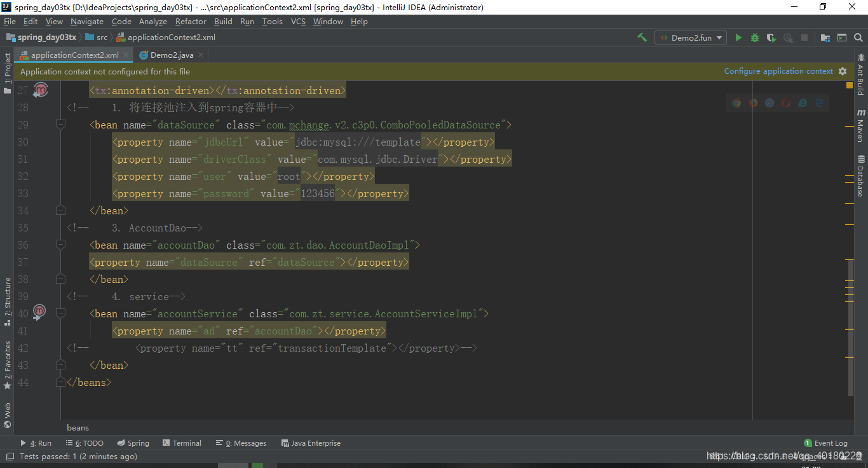Click fold marker at line 38 closing bean
This screenshot has height=468, width=868.
click(x=60, y=279)
